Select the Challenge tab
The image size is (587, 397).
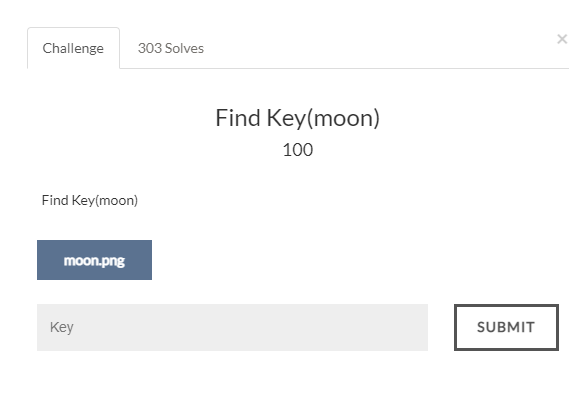point(73,48)
